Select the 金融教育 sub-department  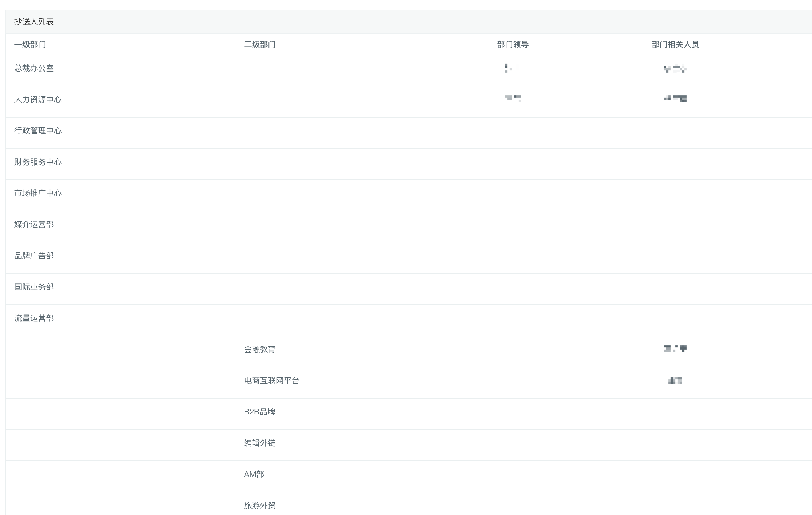(x=260, y=349)
